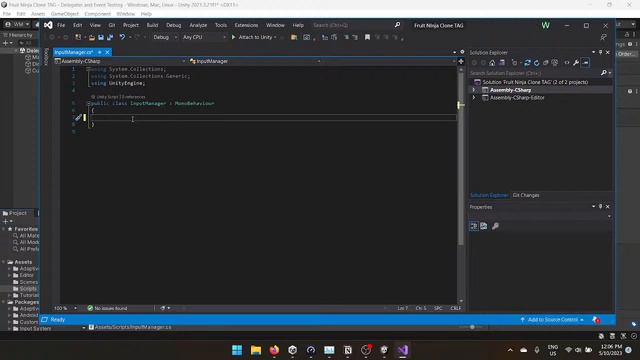Click the Collapse All icon in Solution Explorer
640x360 pixels.
tap(546, 63)
